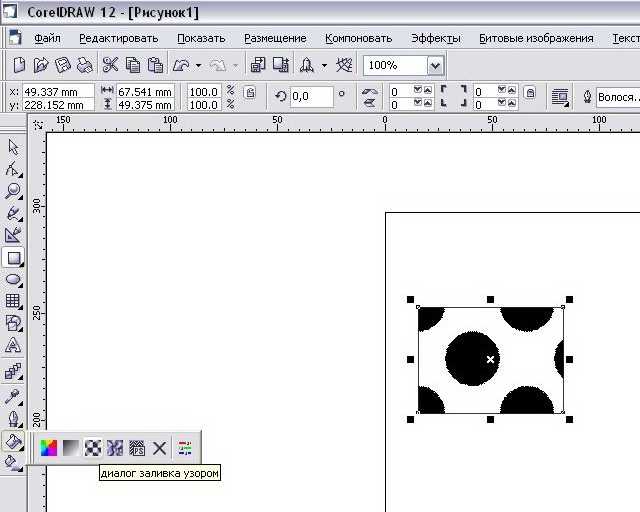640x512 pixels.
Task: Open the Показать menu
Action: pos(201,38)
